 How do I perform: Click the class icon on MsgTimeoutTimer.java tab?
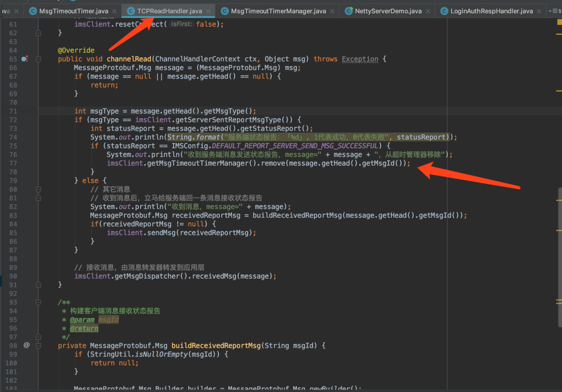coord(33,11)
